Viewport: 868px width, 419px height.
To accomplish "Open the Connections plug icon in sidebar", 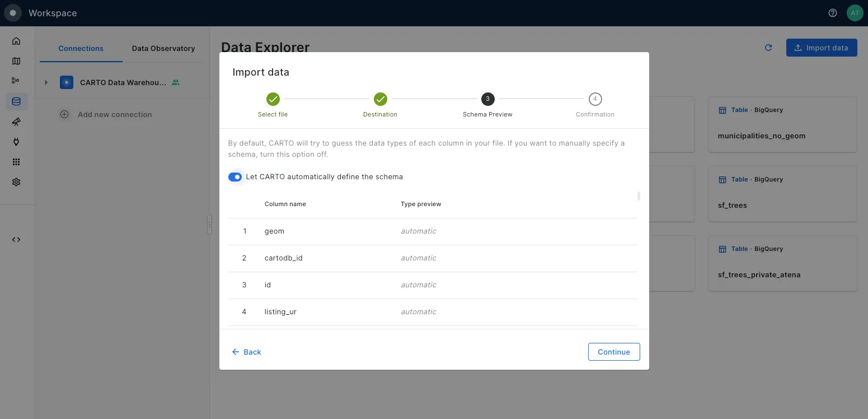I will click(x=16, y=142).
